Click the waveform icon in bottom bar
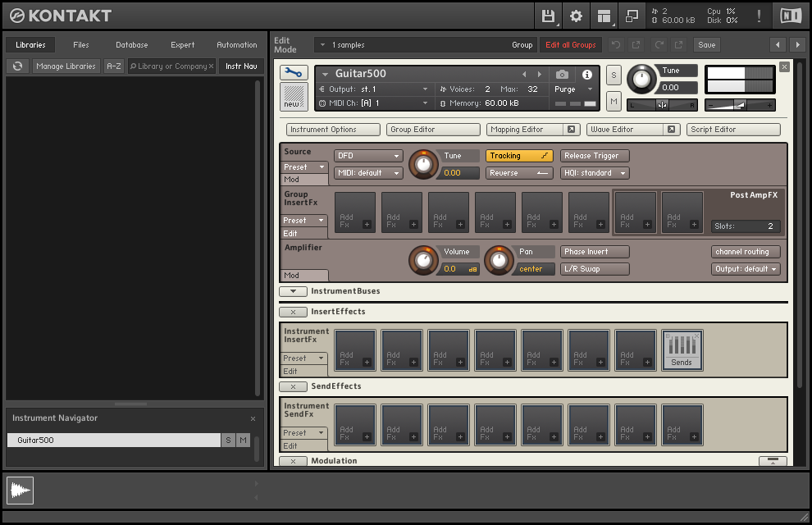This screenshot has height=525, width=812. tap(21, 491)
